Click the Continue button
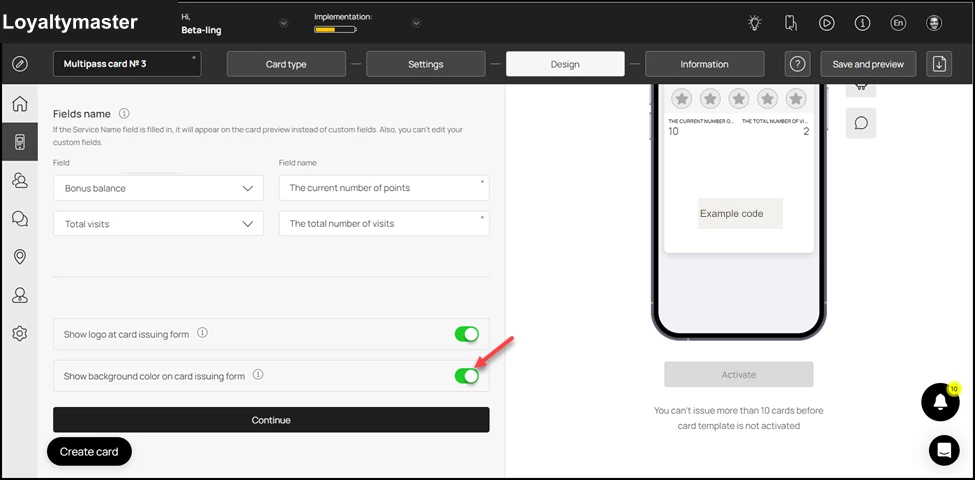 (271, 420)
